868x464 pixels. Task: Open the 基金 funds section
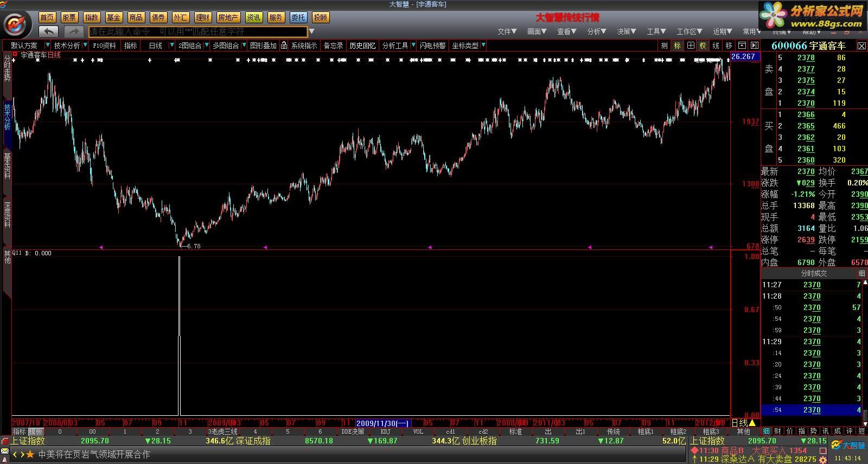click(x=113, y=17)
